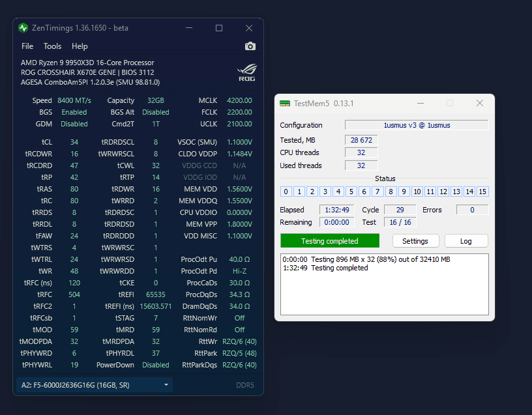The height and width of the screenshot is (415, 532).
Task: Click the AMD Ryzen 9 9950X3D processor name
Action: [87, 63]
